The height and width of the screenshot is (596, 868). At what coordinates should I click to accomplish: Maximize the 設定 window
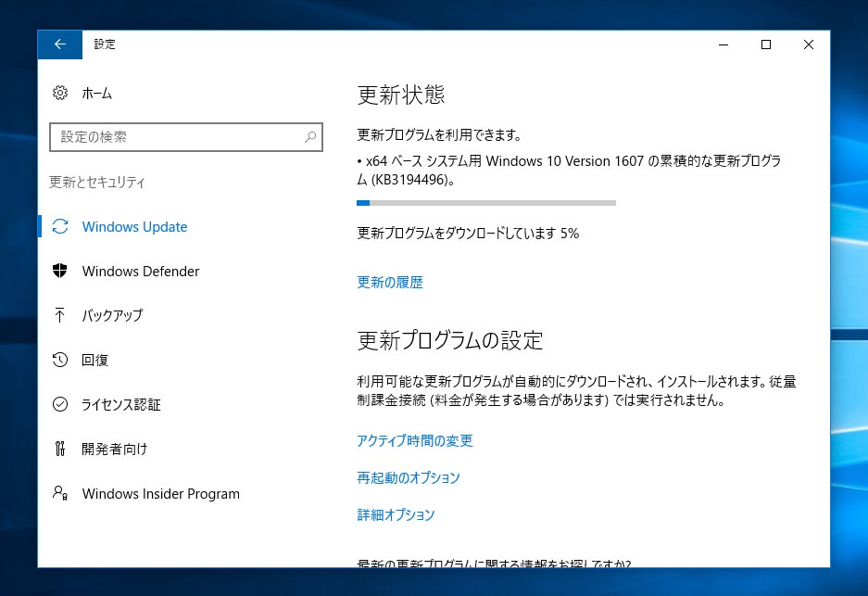[766, 44]
